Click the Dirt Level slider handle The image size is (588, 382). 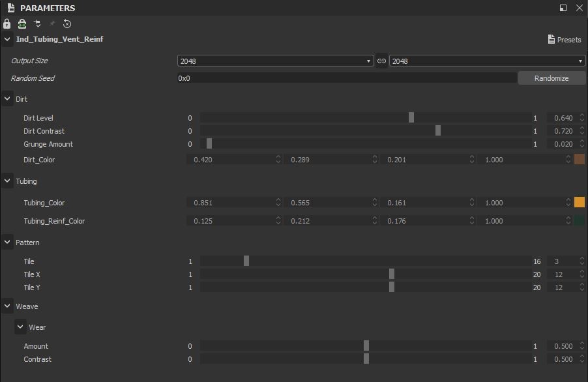[411, 117]
